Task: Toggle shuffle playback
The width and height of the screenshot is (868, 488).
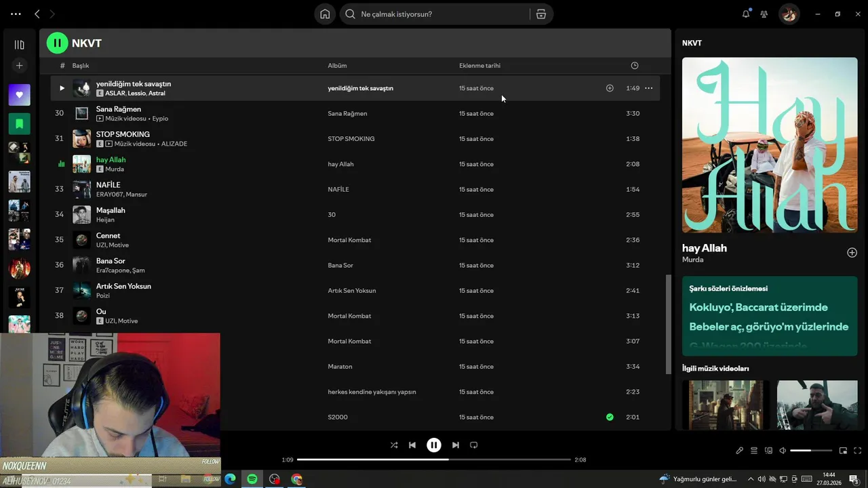Action: [394, 445]
